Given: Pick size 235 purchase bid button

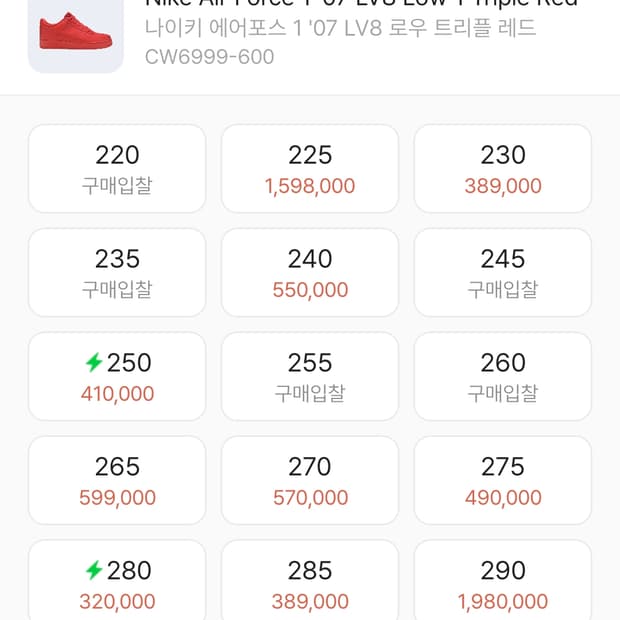Looking at the screenshot, I should [117, 273].
